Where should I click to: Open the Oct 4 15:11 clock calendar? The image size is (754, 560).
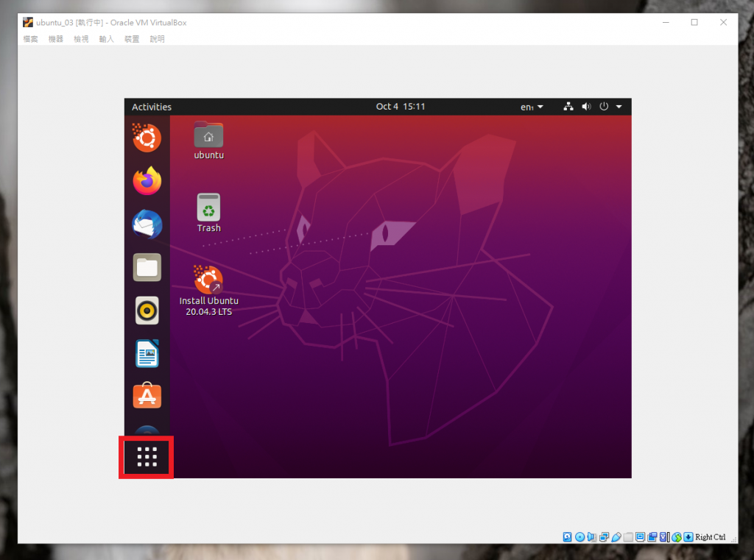[x=401, y=106]
